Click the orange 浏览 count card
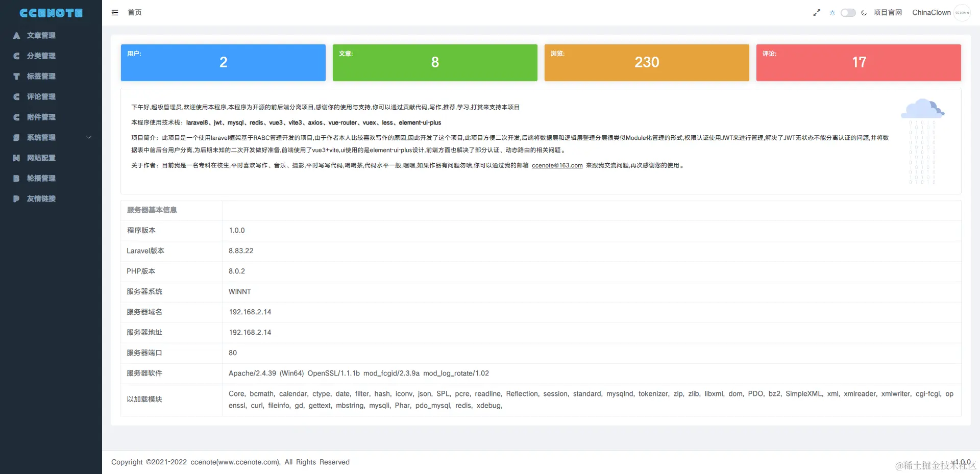Screen dimensions: 980x474 point(647,63)
